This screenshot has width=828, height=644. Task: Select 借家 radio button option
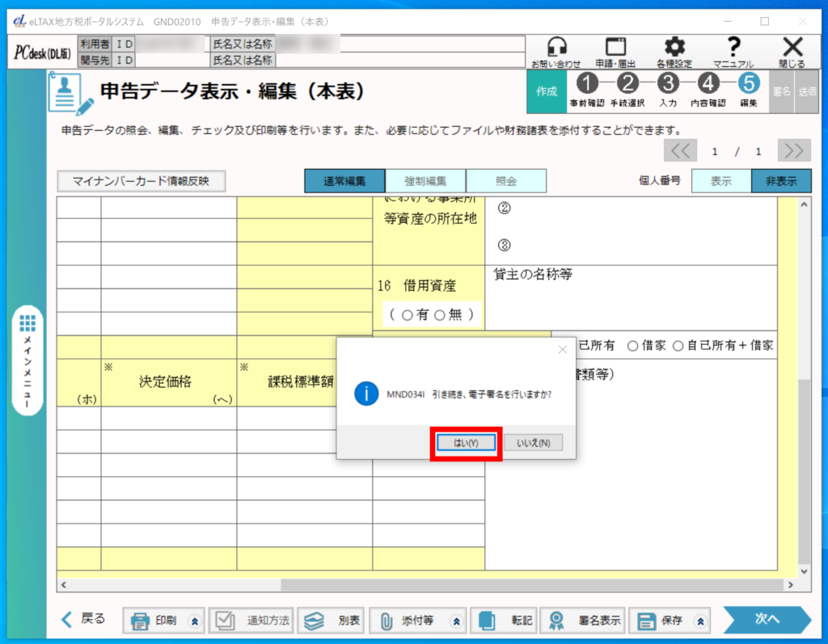[x=632, y=346]
